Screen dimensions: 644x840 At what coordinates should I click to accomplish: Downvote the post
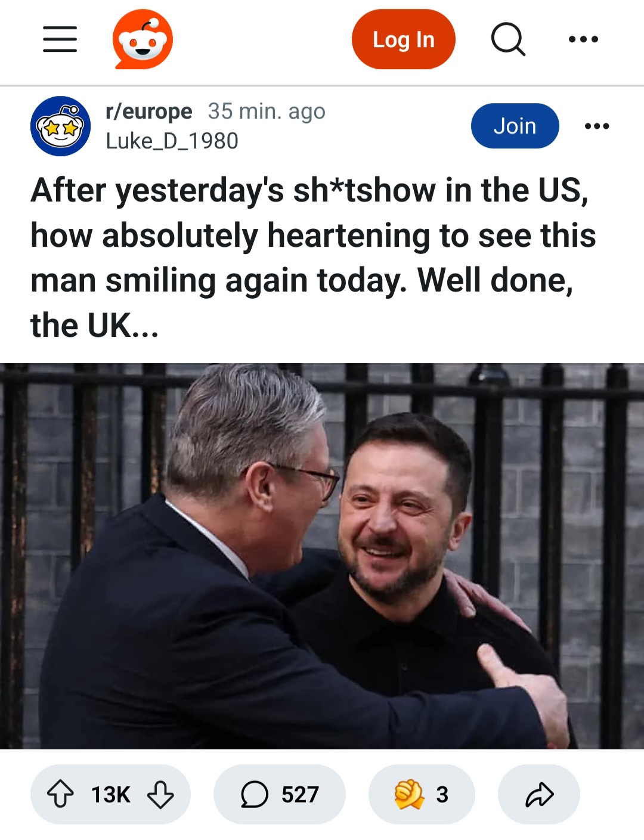[160, 794]
